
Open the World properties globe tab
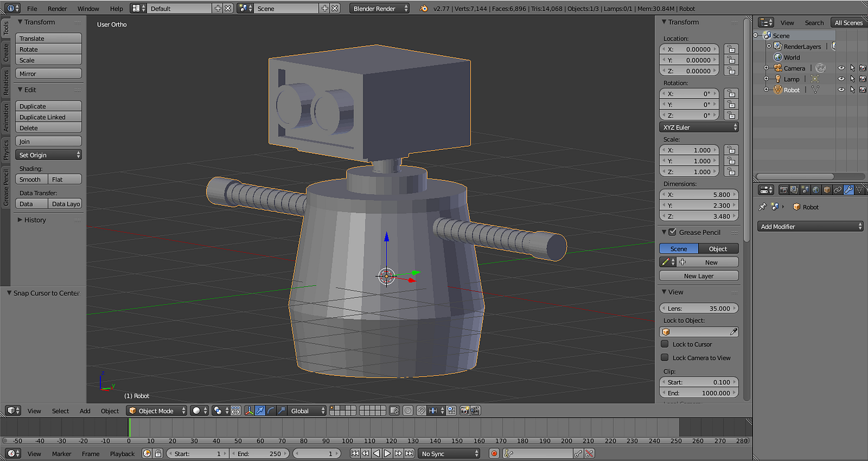click(x=816, y=190)
